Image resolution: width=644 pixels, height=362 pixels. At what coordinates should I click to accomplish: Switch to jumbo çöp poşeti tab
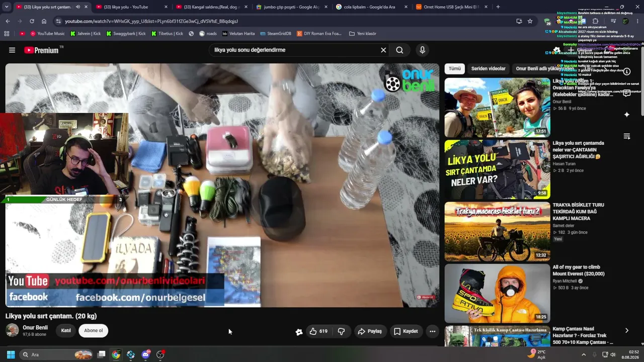[292, 7]
